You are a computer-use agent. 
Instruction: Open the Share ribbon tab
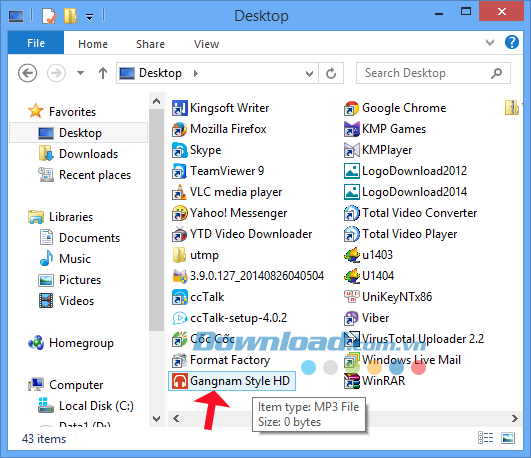(x=150, y=44)
